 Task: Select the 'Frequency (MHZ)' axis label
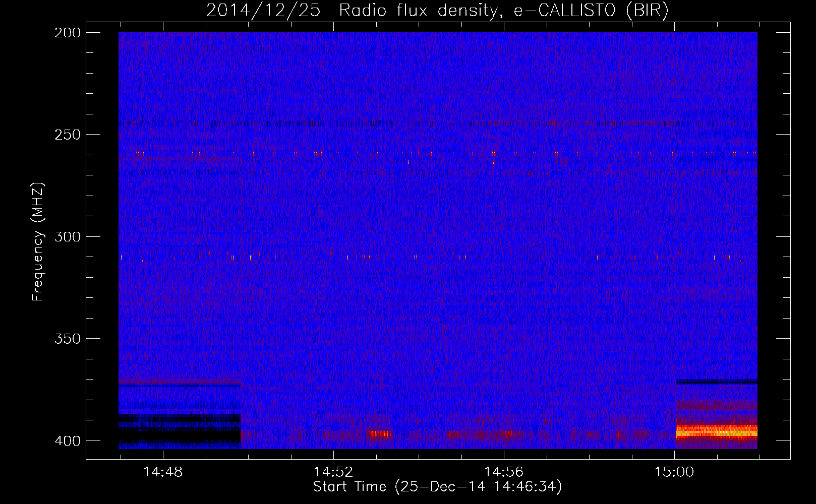point(38,242)
